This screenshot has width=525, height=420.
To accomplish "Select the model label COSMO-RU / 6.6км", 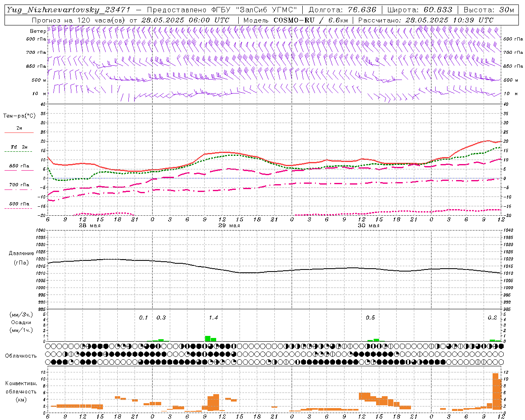I will [310, 20].
